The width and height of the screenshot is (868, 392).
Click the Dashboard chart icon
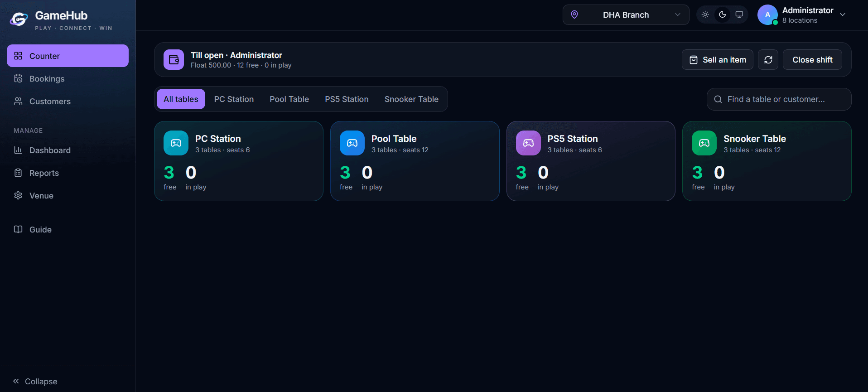[x=18, y=150]
